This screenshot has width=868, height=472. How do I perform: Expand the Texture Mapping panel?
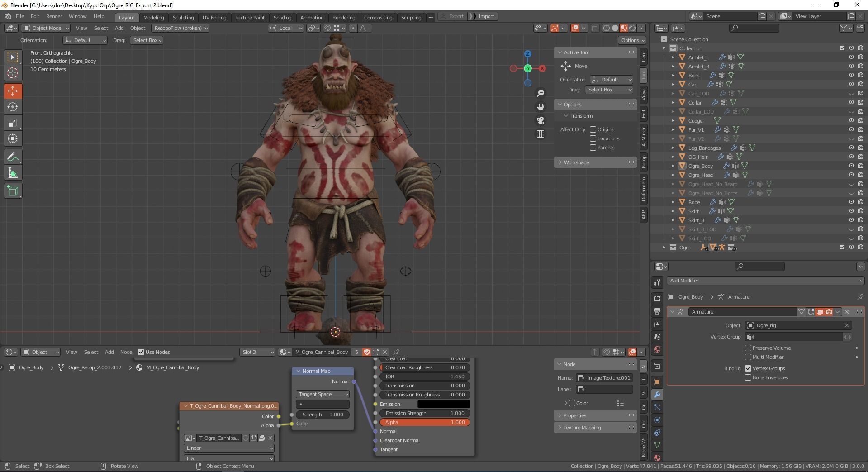tap(595, 428)
